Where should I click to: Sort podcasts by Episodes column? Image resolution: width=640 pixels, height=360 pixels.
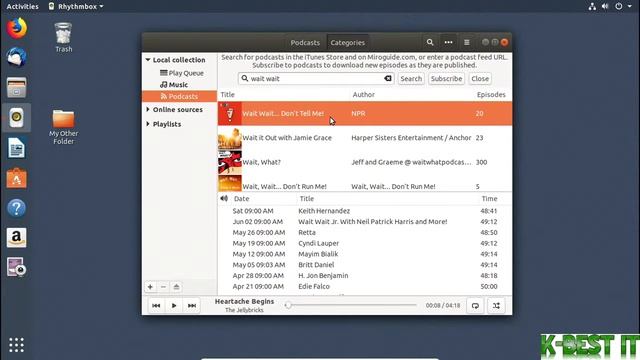pos(491,94)
